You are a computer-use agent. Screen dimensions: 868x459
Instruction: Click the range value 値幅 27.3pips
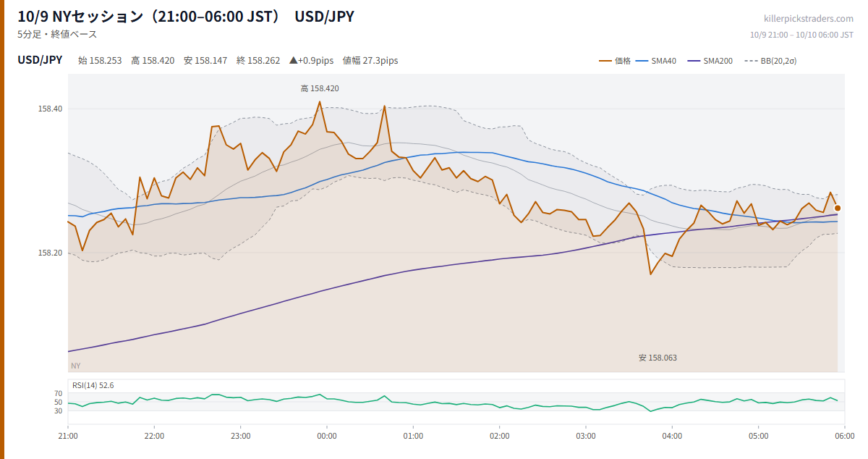tap(370, 61)
